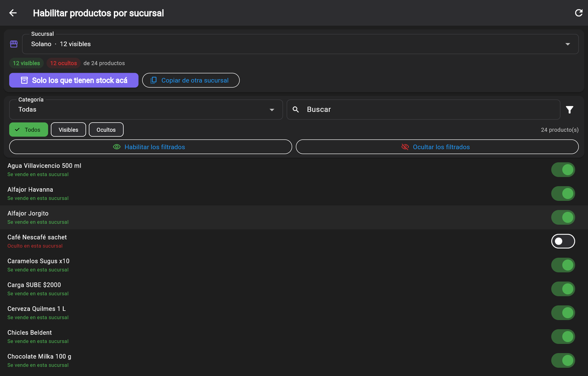
Task: Expand the Categoría Todas dropdown
Action: tap(146, 110)
